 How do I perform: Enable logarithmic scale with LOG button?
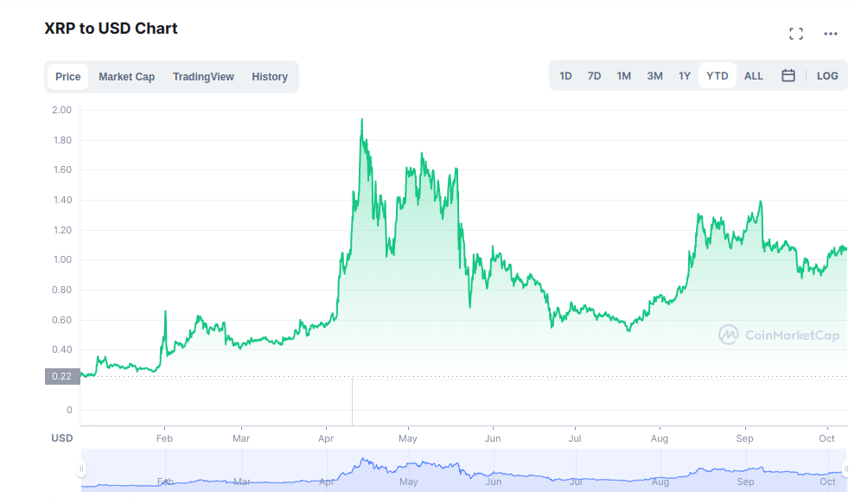tap(827, 75)
